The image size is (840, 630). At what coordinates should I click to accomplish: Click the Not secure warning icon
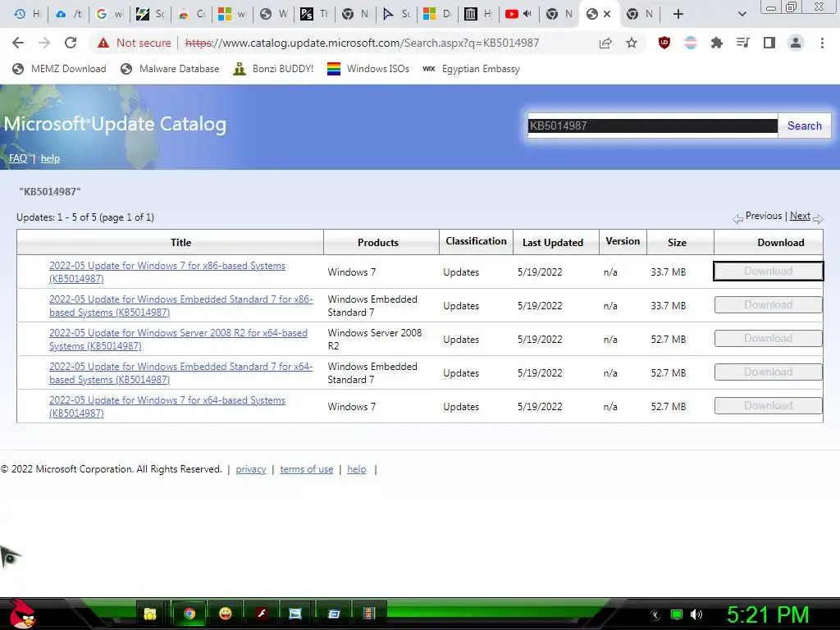pyautogui.click(x=103, y=43)
